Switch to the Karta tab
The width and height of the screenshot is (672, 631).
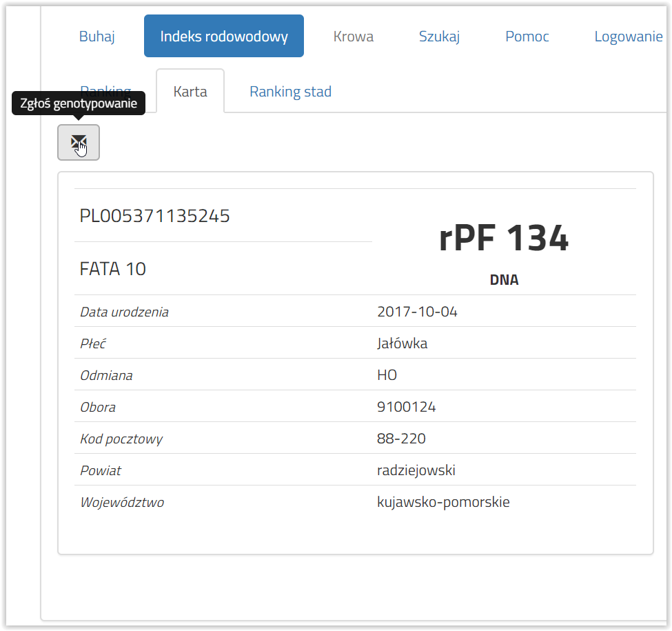pyautogui.click(x=190, y=92)
